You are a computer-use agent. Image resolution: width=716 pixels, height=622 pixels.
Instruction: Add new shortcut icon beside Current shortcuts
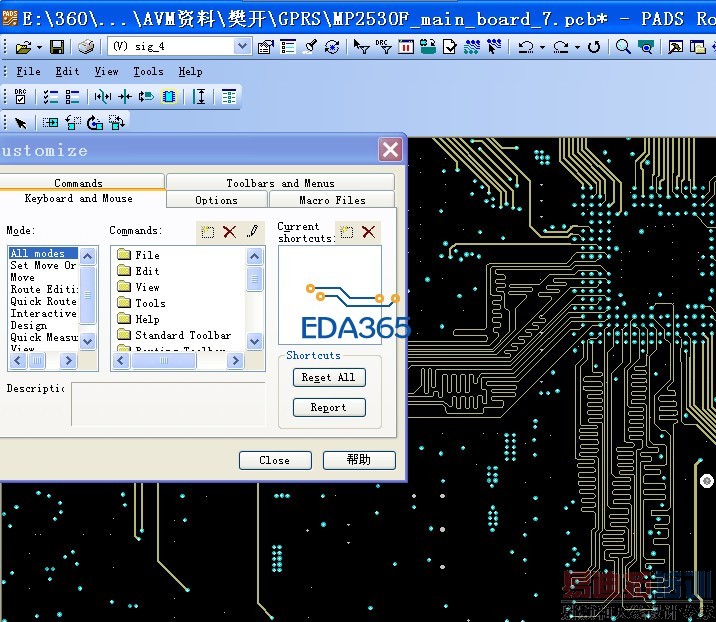pos(347,231)
